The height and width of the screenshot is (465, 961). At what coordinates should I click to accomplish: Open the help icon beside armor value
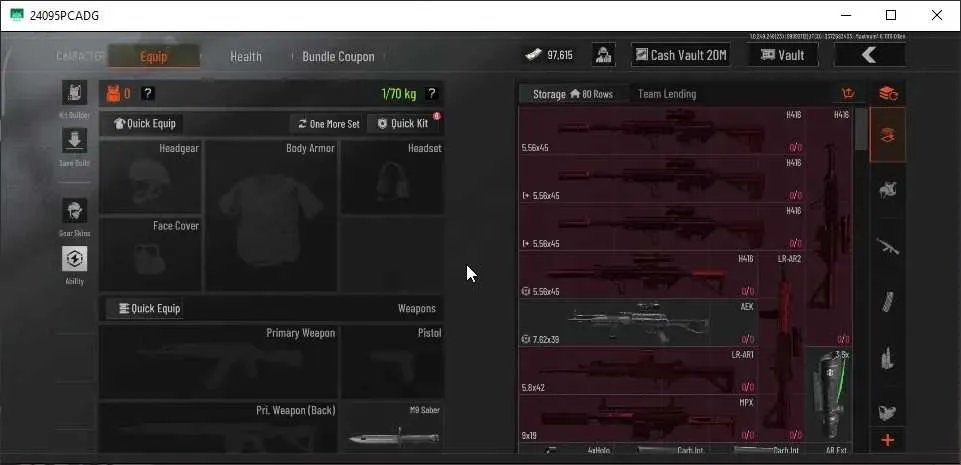[x=148, y=93]
